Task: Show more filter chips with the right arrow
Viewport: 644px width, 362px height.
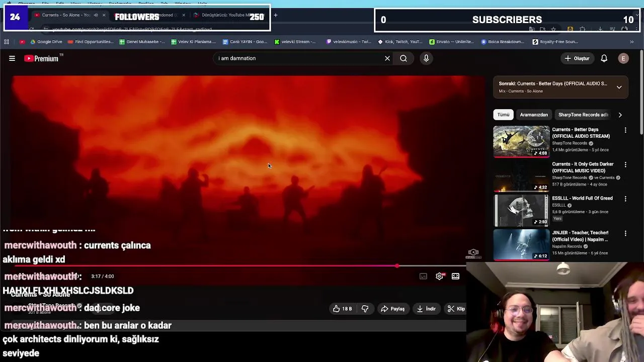Action: coord(620,115)
